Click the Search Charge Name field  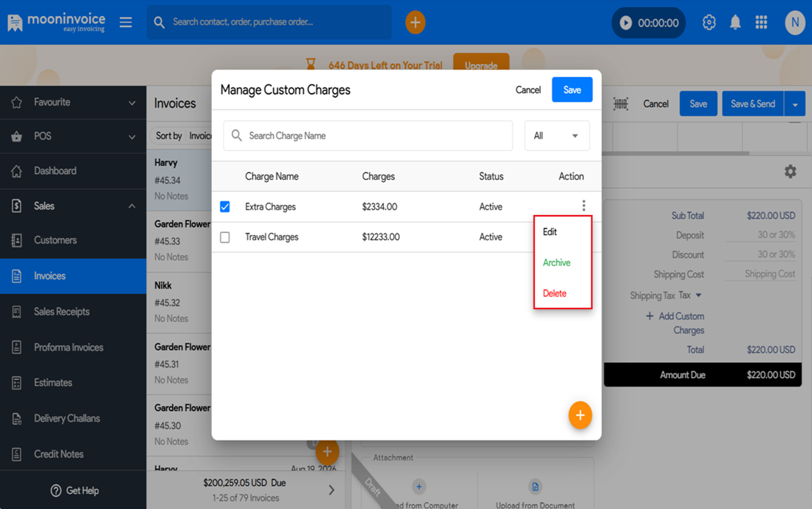[368, 136]
